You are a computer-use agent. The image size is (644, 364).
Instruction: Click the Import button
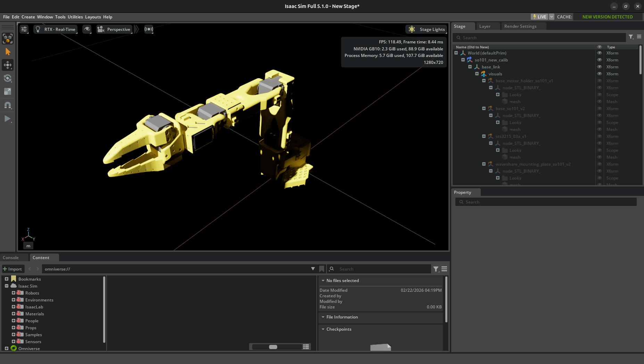pyautogui.click(x=13, y=269)
